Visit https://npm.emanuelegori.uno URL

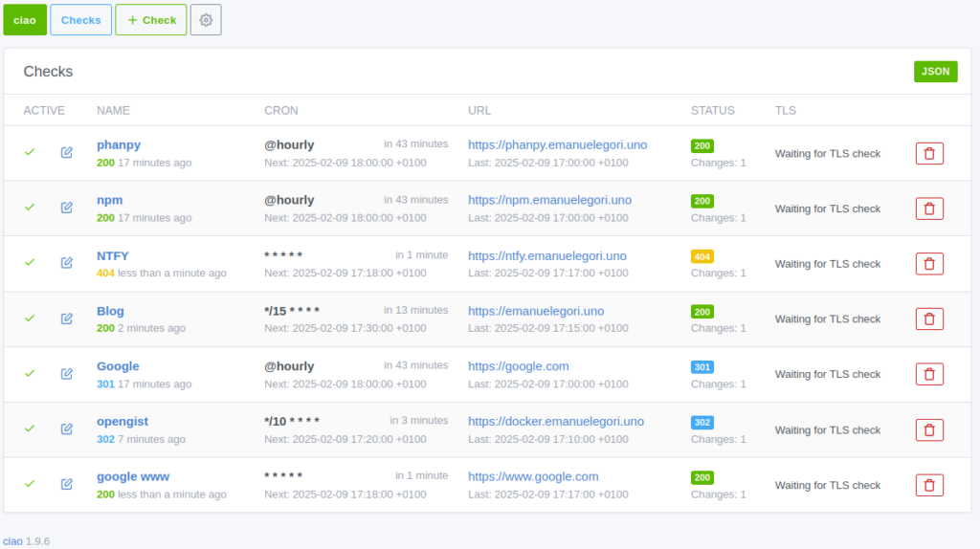pos(550,200)
